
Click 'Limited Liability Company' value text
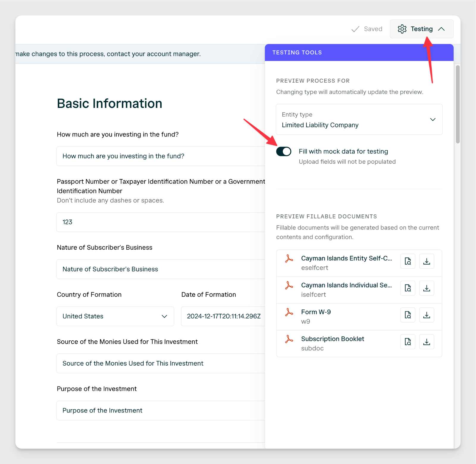pos(320,125)
